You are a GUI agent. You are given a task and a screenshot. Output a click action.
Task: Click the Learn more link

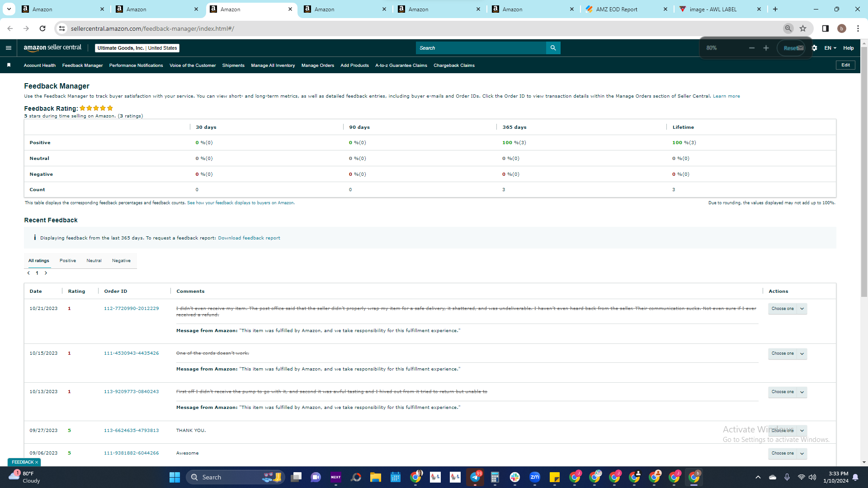pyautogui.click(x=726, y=96)
